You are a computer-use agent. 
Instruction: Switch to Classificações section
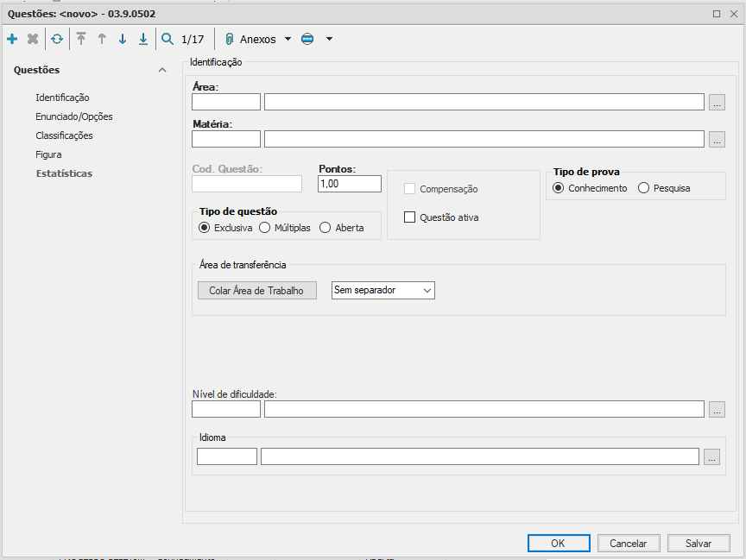click(64, 135)
